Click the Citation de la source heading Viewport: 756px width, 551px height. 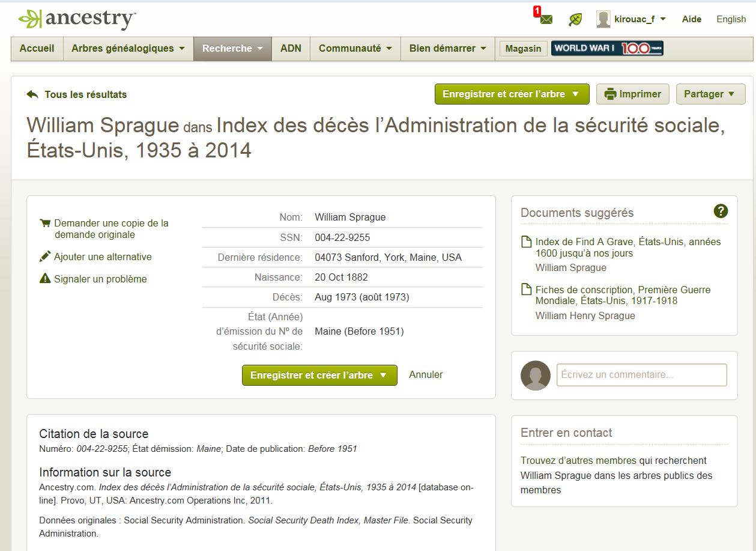[x=94, y=434]
